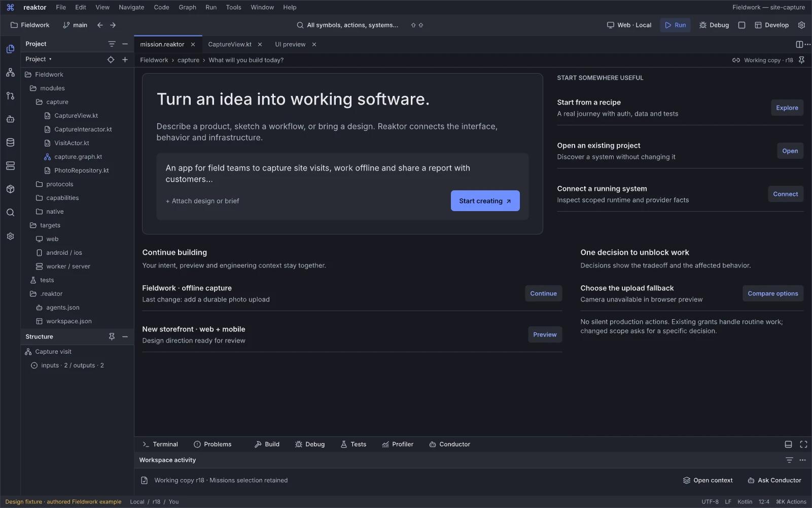Open the Project files sidebar icon
Screen dimensions: 812x508
(10, 49)
